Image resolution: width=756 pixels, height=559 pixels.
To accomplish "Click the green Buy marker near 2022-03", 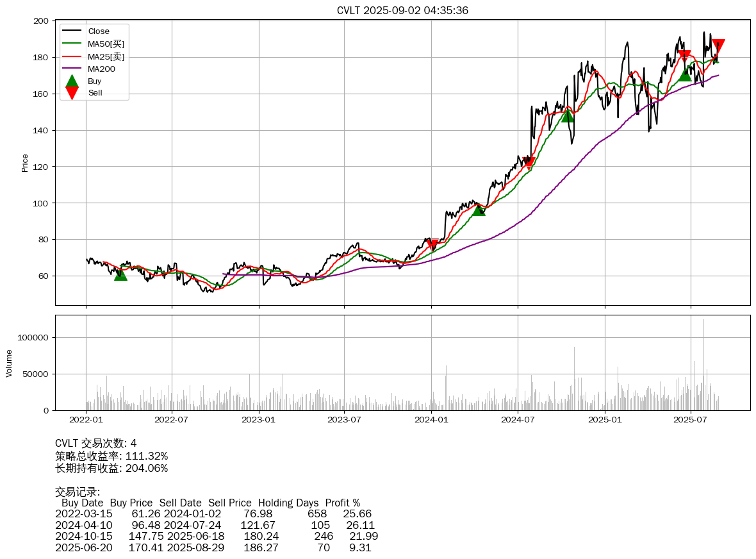I will (120, 274).
